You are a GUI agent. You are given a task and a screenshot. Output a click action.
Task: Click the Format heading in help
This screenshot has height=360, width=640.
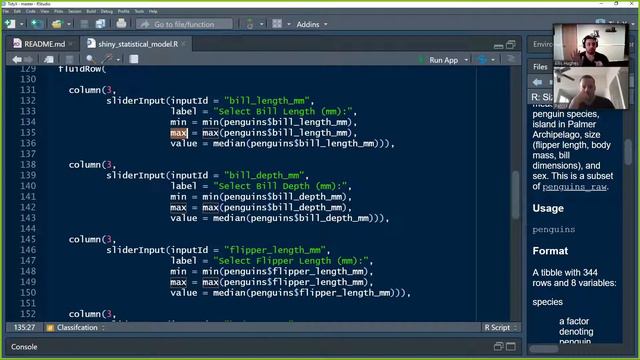(x=550, y=251)
